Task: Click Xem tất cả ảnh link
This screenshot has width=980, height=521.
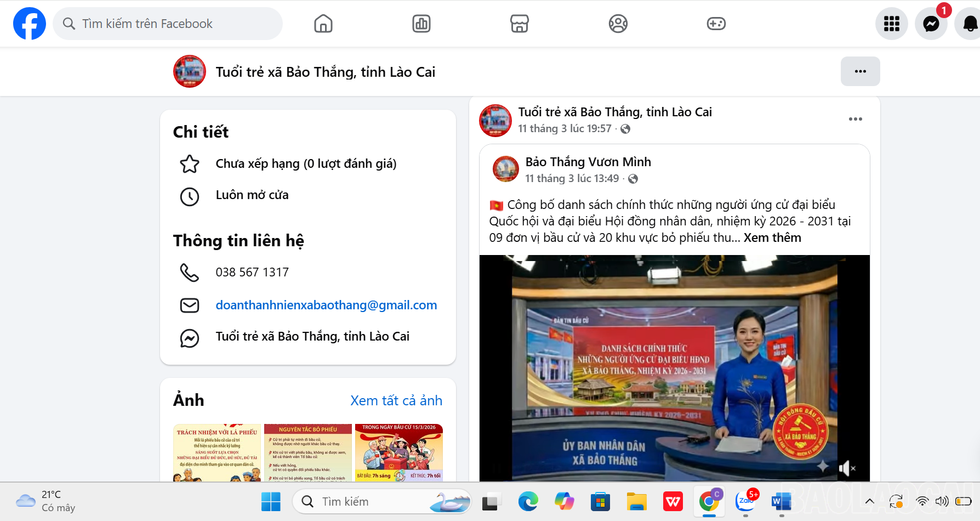Action: pos(396,400)
